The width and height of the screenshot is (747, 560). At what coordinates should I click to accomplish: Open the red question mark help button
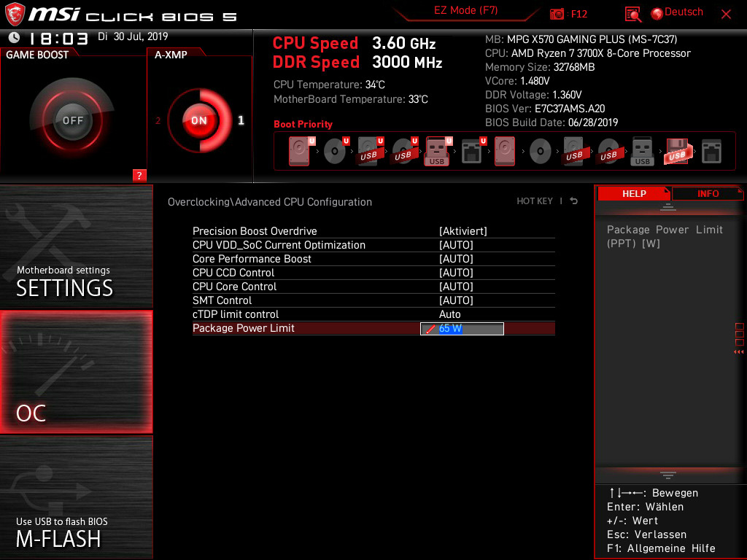point(139,175)
